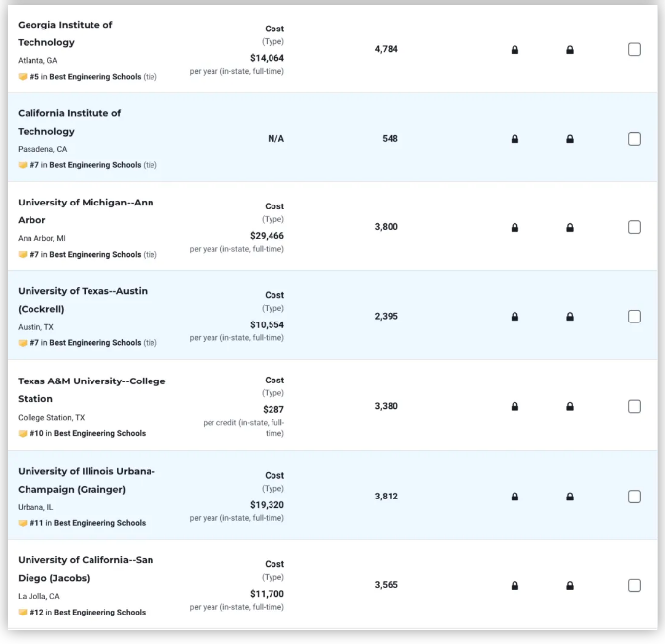
Task: Click second lock icon in Texas--Austin row
Action: point(570,316)
